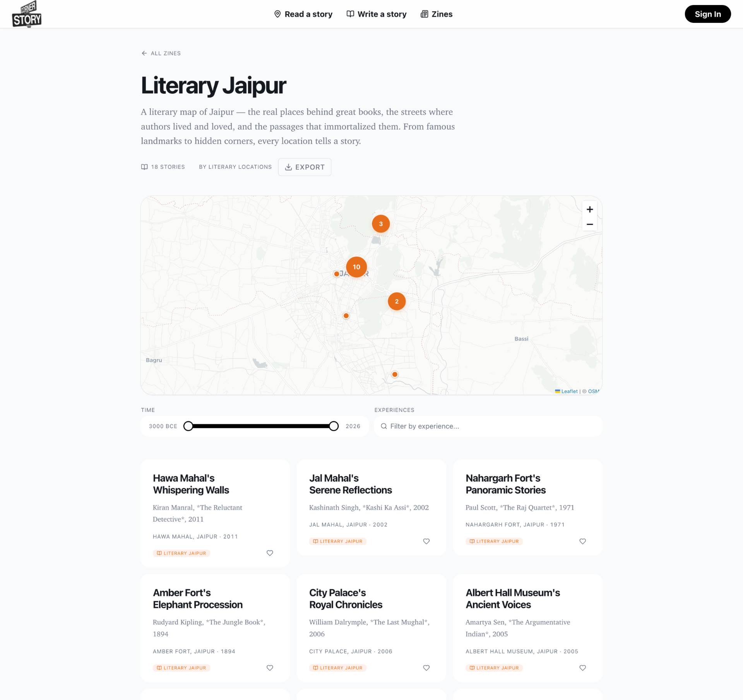
Task: Click the 3000 BCE time label
Action: [163, 426]
